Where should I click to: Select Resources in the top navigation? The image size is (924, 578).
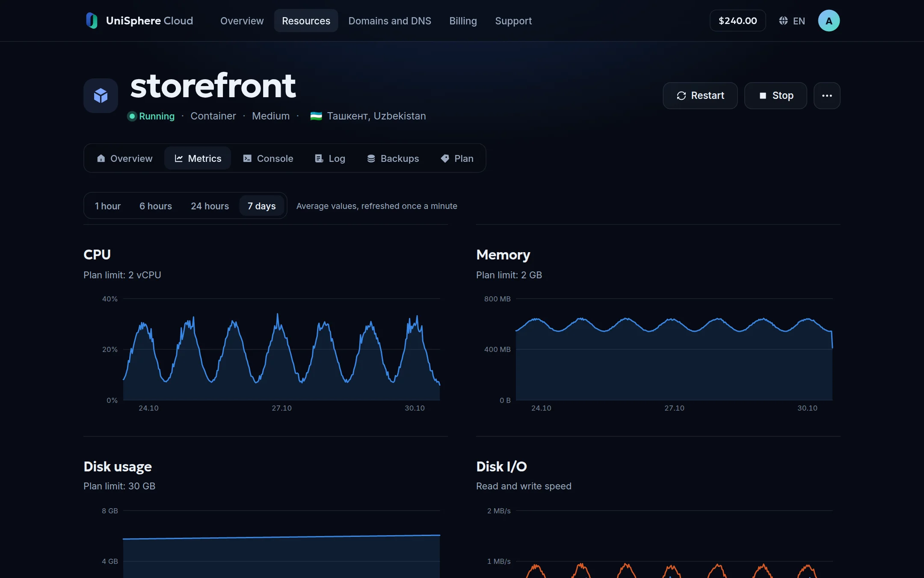click(x=306, y=21)
